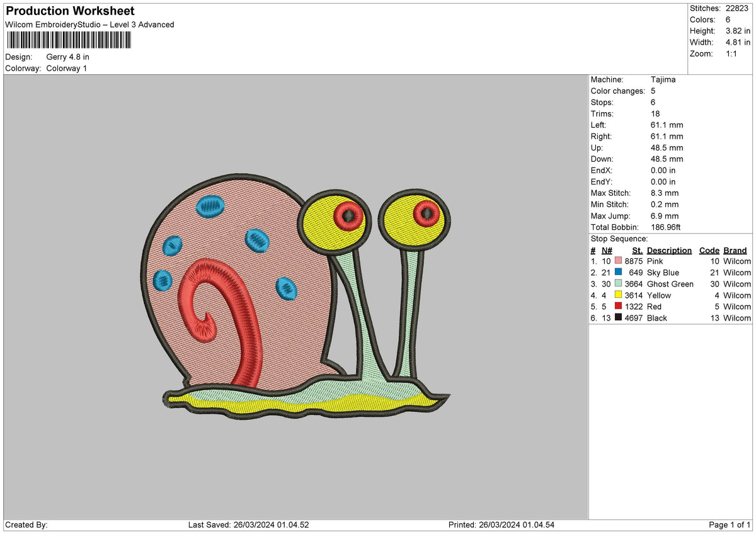Click the 'Sky Blue' description

663,273
